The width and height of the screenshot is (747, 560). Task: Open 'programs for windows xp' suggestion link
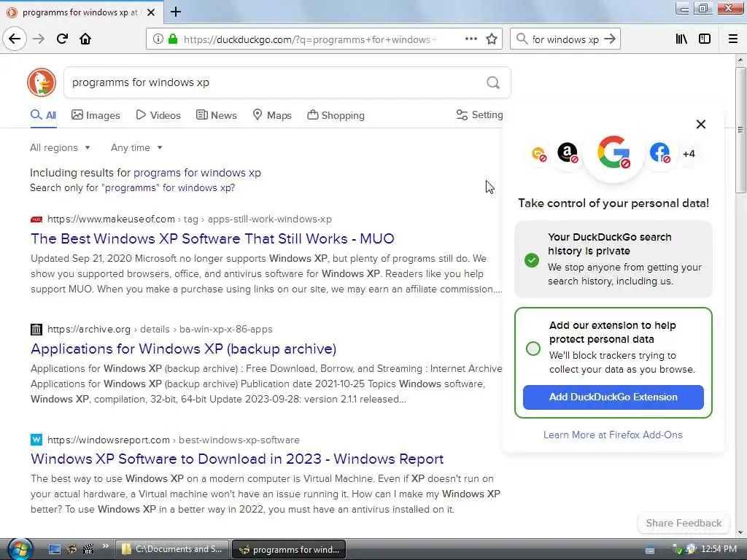[x=197, y=172]
